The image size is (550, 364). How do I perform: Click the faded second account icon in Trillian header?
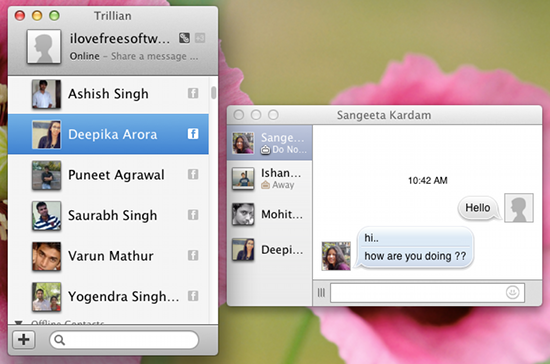coord(200,38)
